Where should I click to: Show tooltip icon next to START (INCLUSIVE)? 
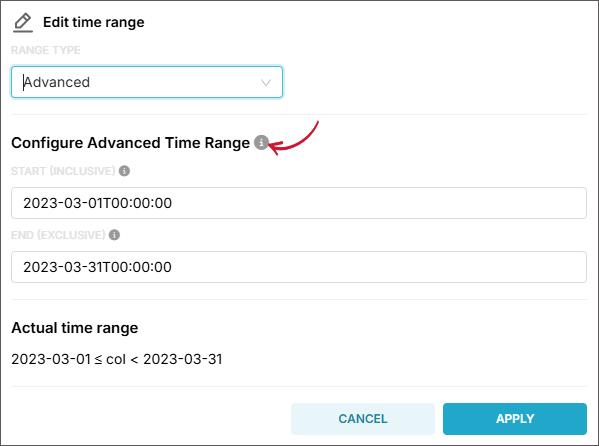[x=124, y=171]
